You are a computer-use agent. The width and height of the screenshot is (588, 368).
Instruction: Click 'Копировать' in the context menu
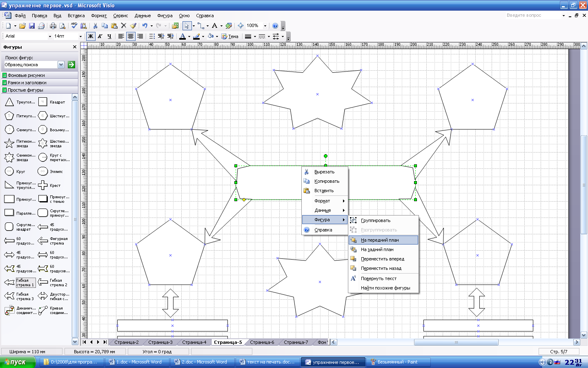click(325, 181)
